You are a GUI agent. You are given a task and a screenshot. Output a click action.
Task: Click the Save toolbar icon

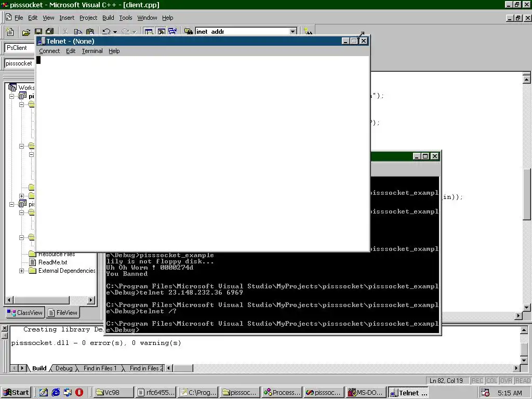click(38, 32)
